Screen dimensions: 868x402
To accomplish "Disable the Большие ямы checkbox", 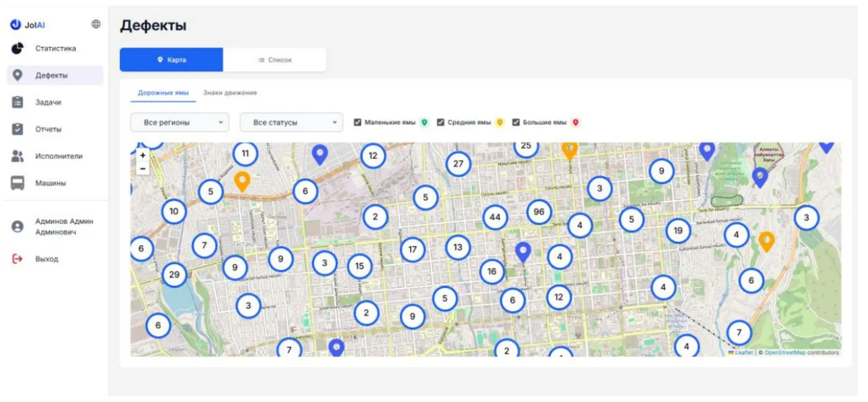I will click(516, 123).
